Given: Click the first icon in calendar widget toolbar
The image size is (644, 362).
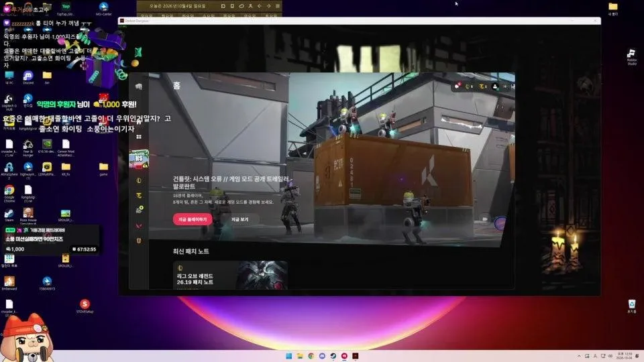Looking at the screenshot, I should (223, 6).
